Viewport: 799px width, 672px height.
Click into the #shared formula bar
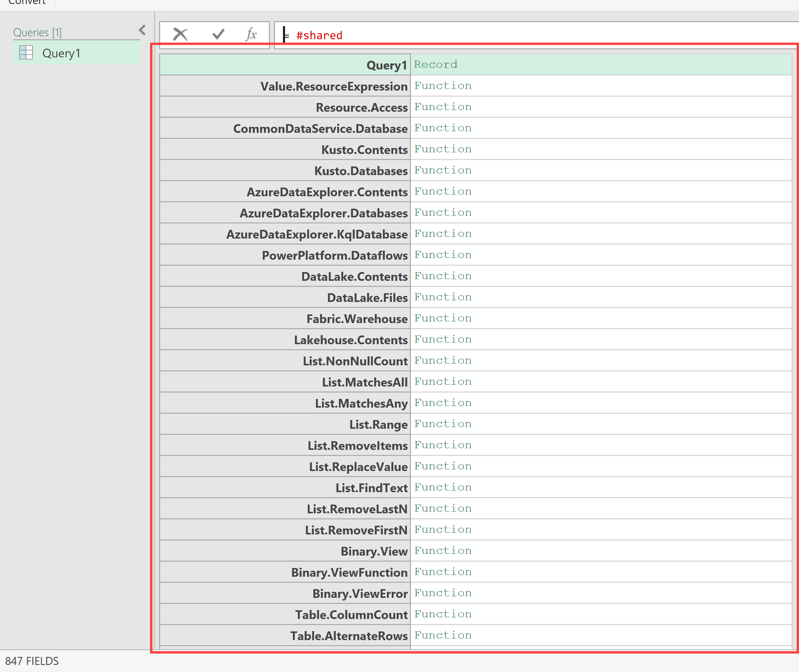536,35
